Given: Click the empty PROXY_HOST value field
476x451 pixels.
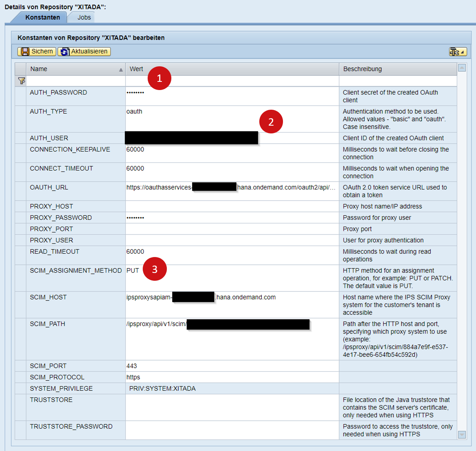Looking at the screenshot, I should 232,206.
